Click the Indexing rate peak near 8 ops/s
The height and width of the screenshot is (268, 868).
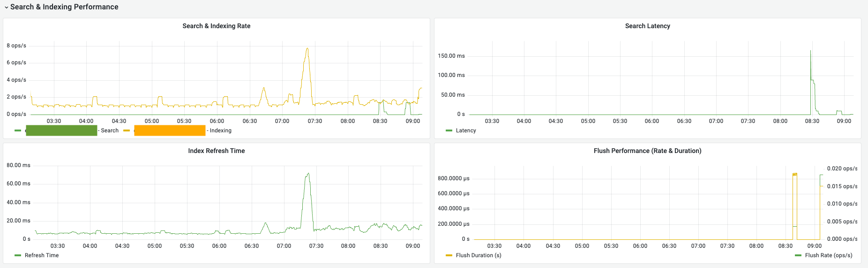[307, 48]
